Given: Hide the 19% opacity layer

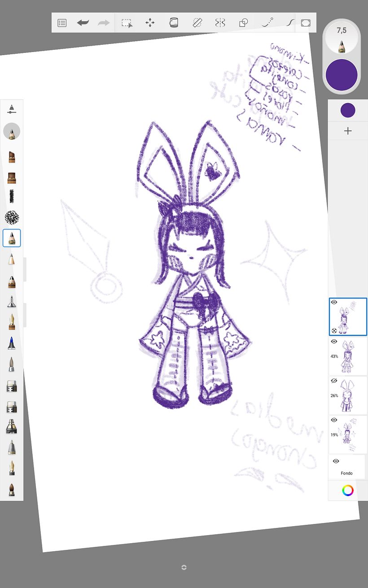Looking at the screenshot, I should [334, 420].
